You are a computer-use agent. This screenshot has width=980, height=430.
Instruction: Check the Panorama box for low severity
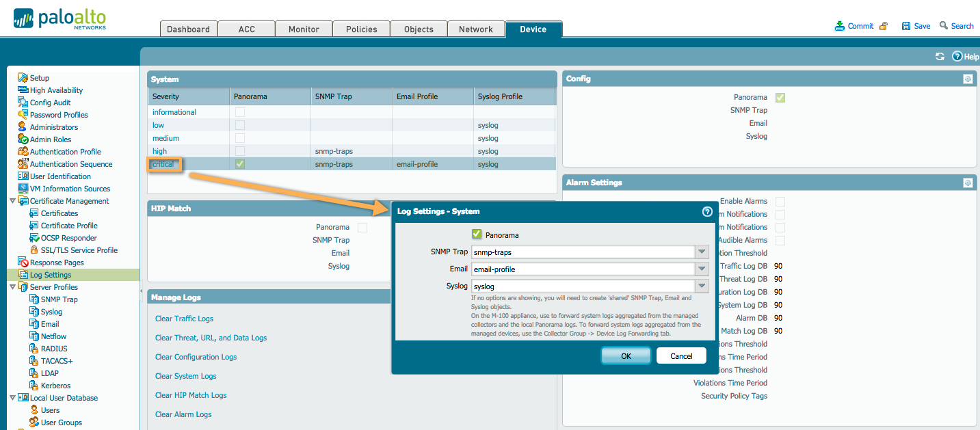click(x=240, y=124)
